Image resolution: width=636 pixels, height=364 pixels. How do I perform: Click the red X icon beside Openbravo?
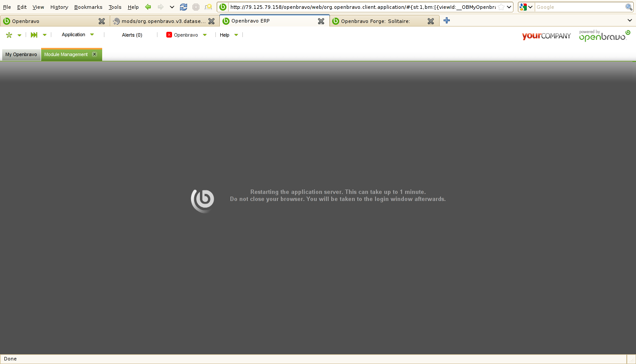tap(169, 35)
